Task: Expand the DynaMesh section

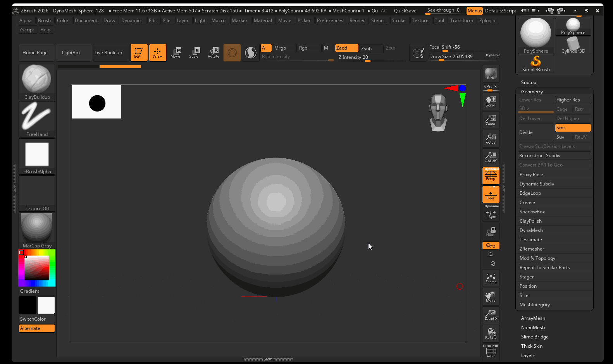Action: [531, 230]
